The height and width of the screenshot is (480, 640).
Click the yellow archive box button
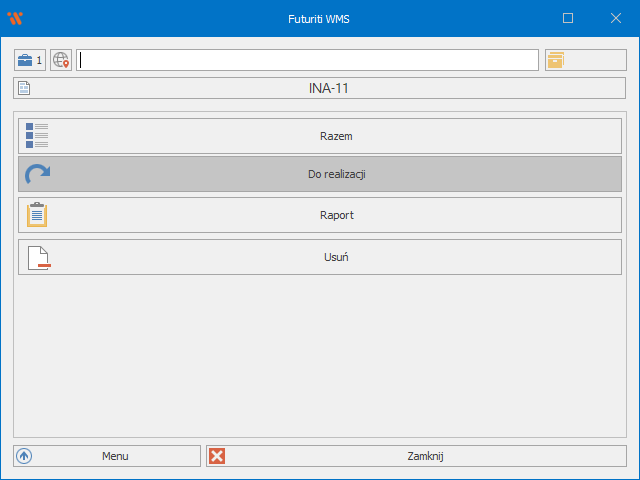tap(555, 60)
